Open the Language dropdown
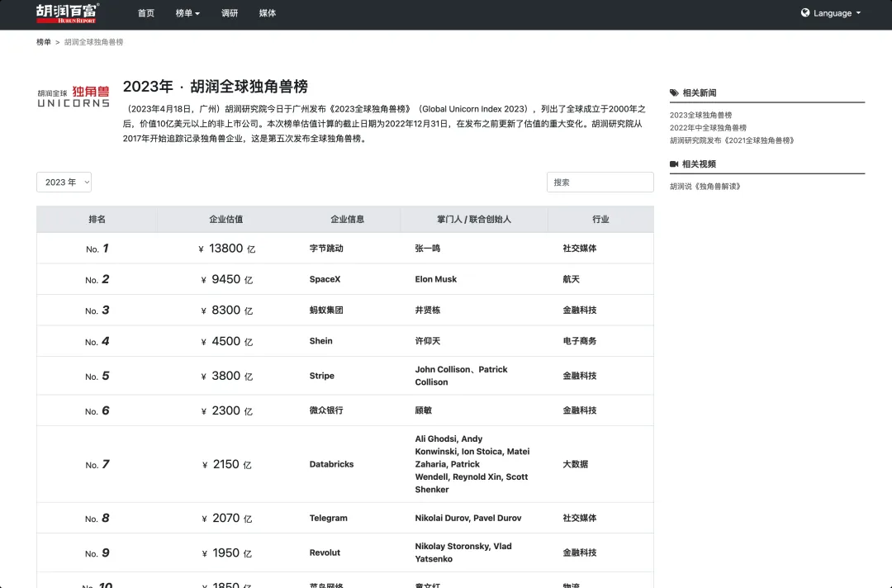The width and height of the screenshot is (892, 588). coord(831,13)
